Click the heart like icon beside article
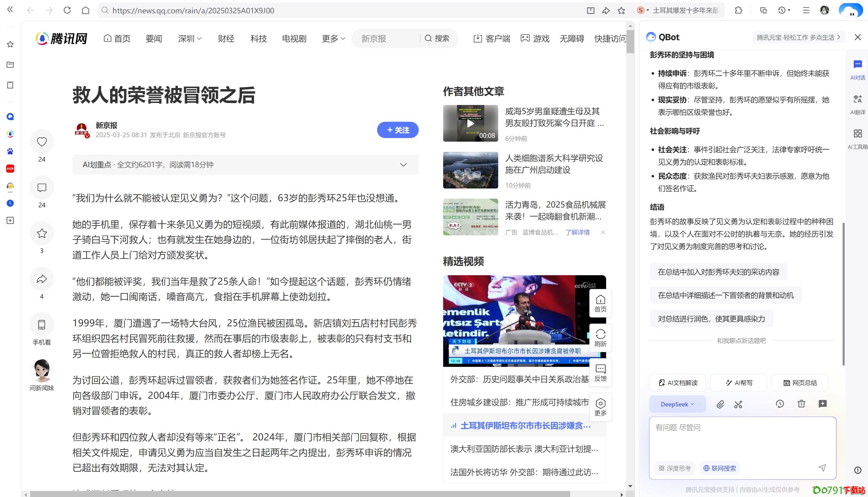This screenshot has width=868, height=497. [x=42, y=142]
